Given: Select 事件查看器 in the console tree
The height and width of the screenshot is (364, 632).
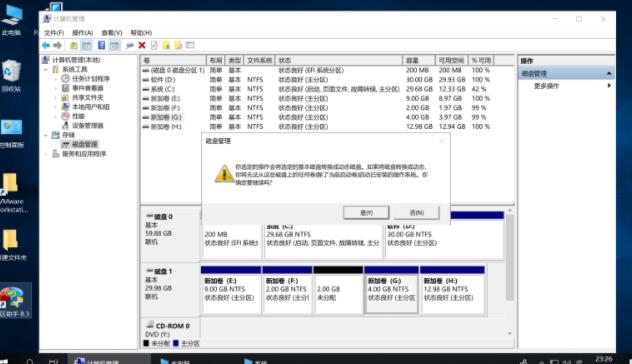Looking at the screenshot, I should click(x=88, y=88).
